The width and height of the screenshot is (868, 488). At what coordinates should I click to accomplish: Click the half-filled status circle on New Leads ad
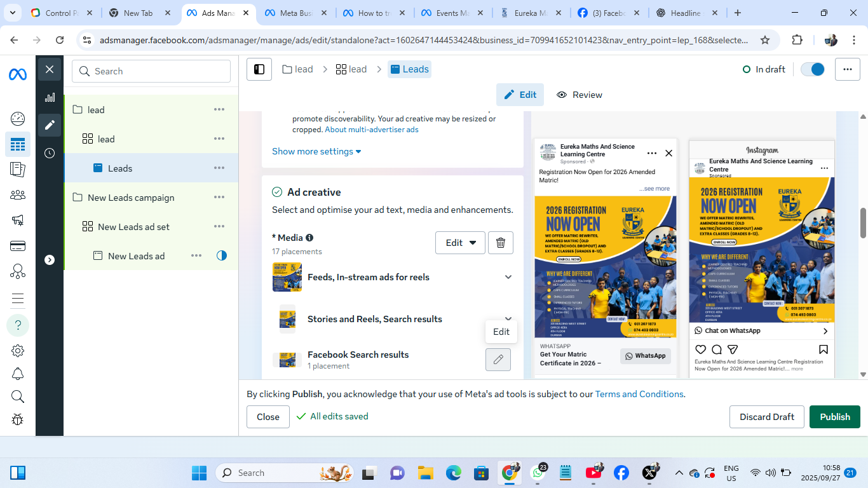tap(221, 255)
